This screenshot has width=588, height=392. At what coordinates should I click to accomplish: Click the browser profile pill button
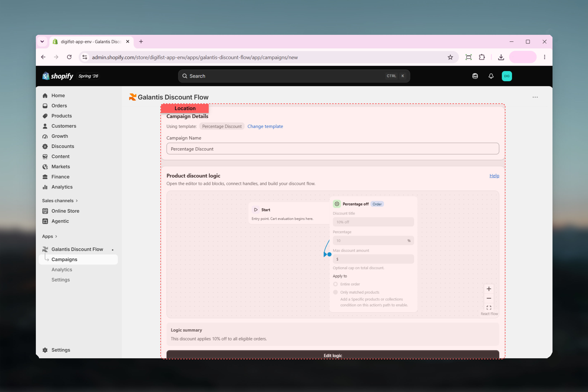point(523,57)
